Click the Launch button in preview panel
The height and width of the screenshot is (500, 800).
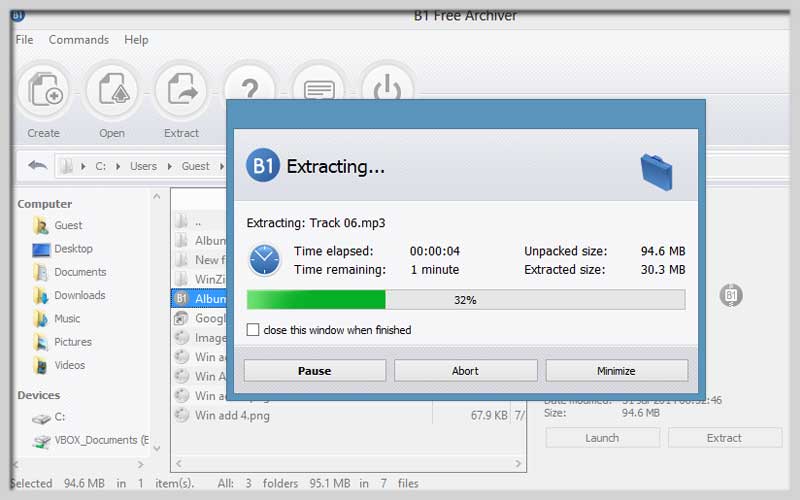pyautogui.click(x=602, y=438)
